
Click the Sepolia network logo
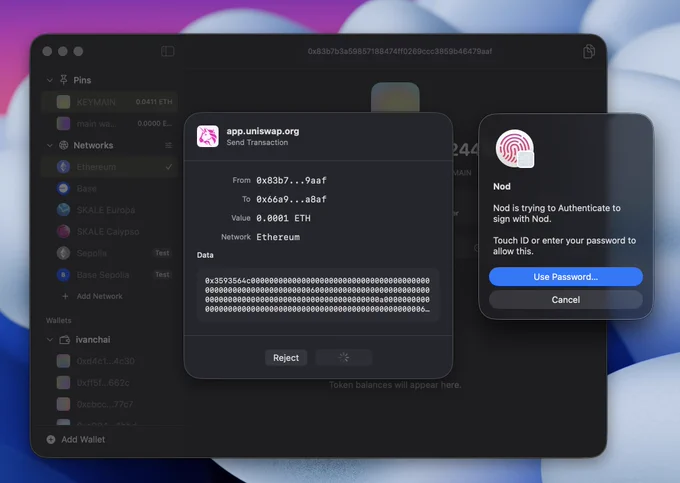pos(63,253)
